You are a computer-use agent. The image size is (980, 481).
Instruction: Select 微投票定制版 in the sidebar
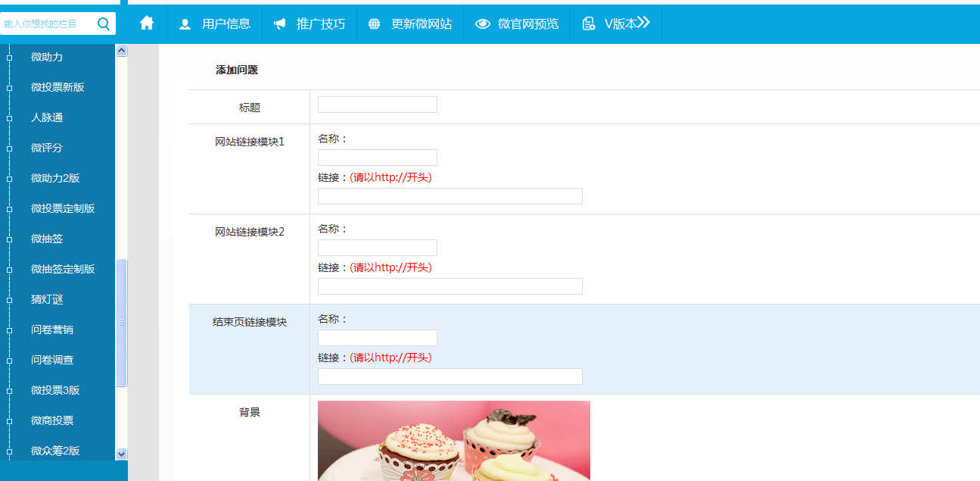click(63, 208)
